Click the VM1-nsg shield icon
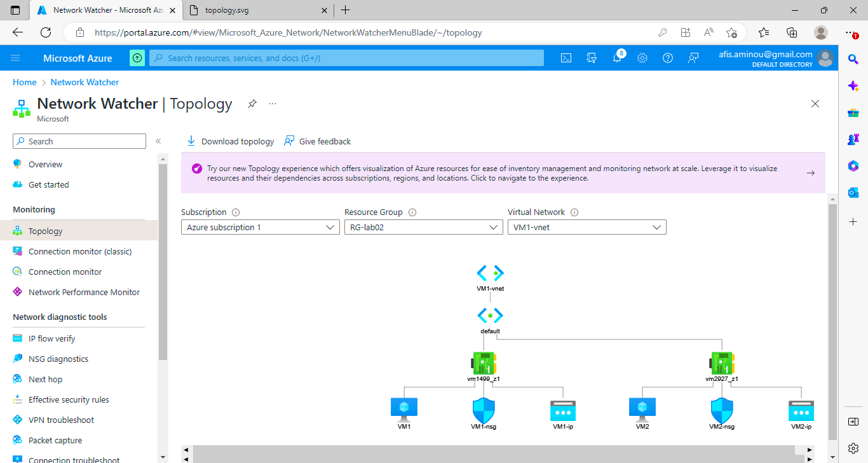This screenshot has width=868, height=463. coord(484,410)
